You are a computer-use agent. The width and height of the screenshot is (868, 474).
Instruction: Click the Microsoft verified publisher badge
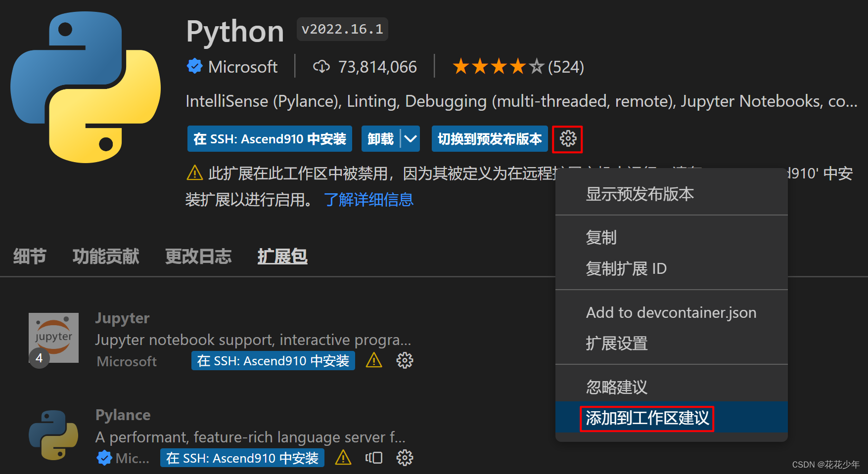pos(194,66)
